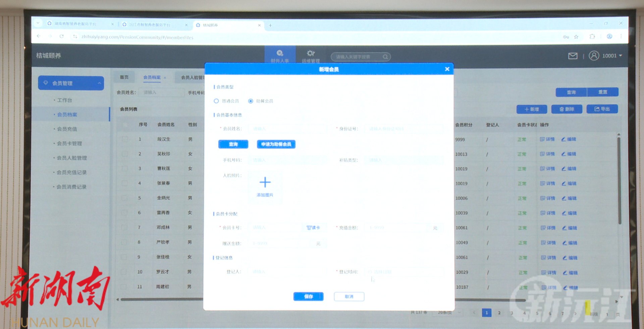The width and height of the screenshot is (644, 329).
Task: Click the 会员姓名 input field in dialog
Action: 287,129
